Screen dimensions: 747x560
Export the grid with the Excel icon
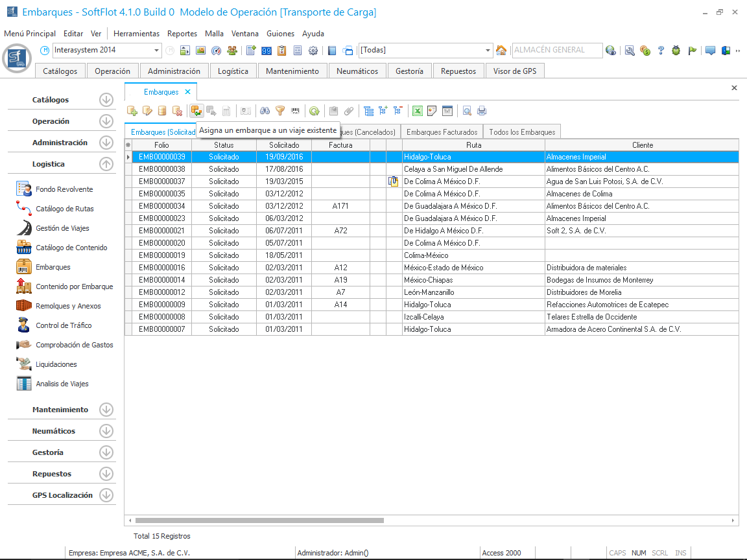point(418,111)
